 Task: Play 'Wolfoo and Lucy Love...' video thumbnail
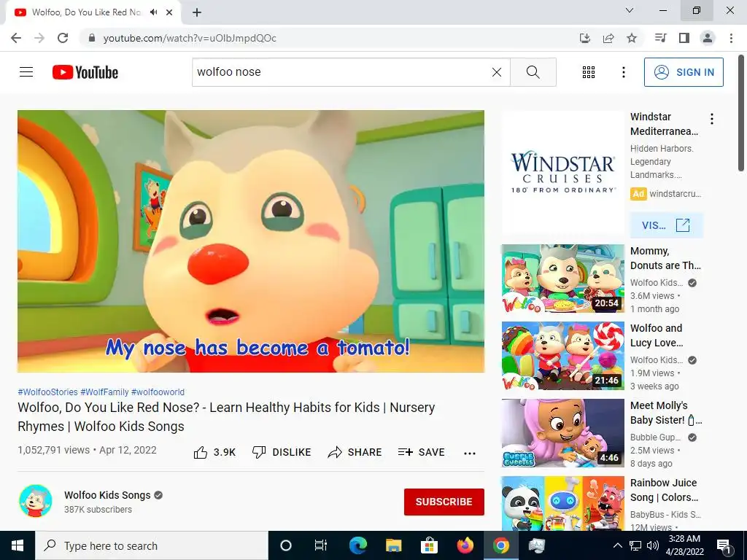tap(562, 356)
